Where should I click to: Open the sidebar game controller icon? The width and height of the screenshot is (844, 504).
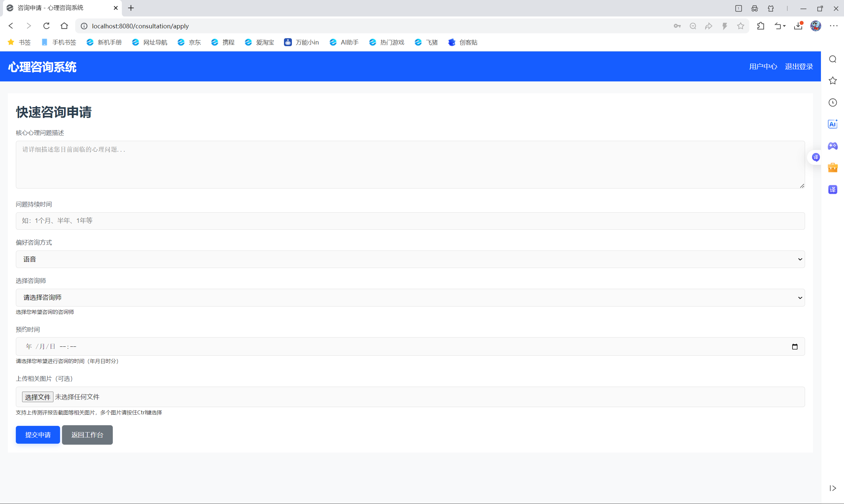click(832, 146)
